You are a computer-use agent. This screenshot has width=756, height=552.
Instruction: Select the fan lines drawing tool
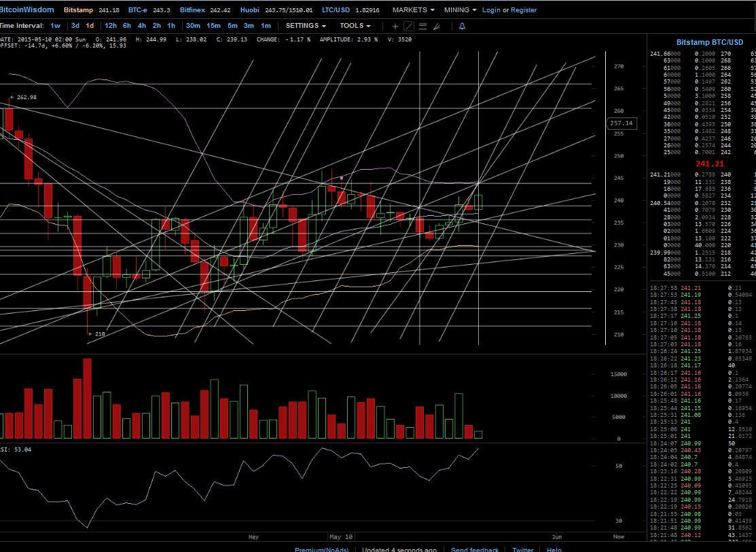(437, 26)
